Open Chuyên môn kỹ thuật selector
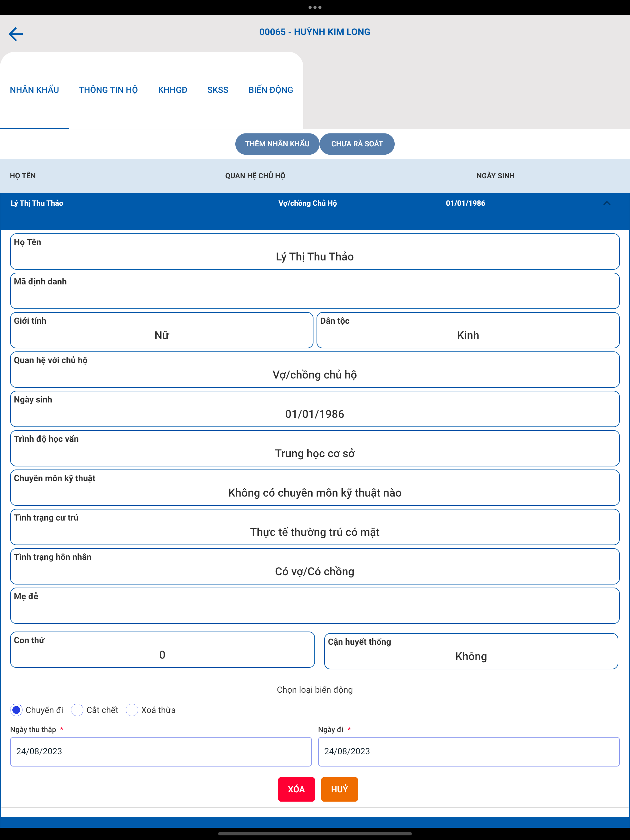630x840 pixels. tap(315, 488)
